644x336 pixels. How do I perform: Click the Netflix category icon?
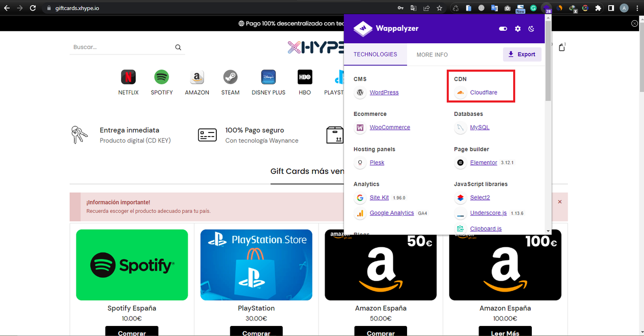point(128,77)
